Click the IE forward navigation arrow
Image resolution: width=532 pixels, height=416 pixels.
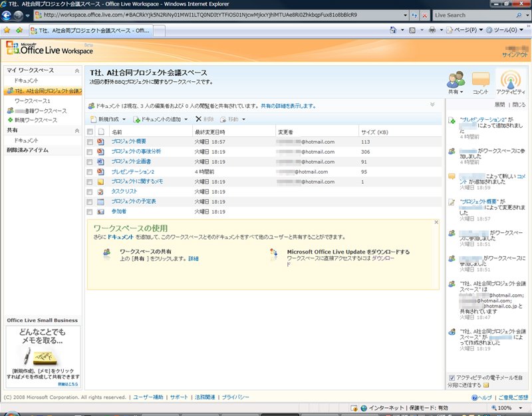pos(19,15)
